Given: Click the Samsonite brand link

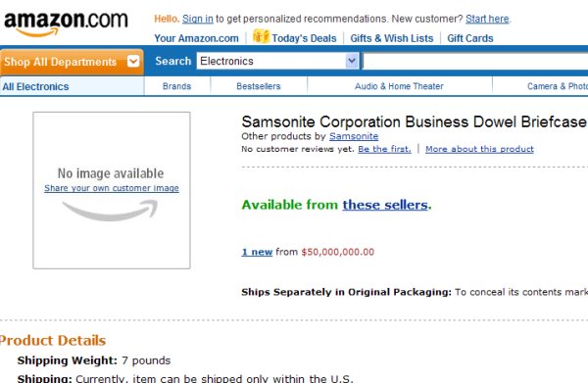Looking at the screenshot, I should 354,136.
